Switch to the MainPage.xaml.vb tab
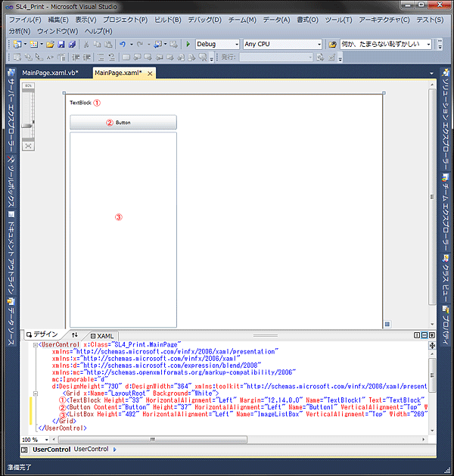This screenshot has height=476, width=454. (x=51, y=73)
